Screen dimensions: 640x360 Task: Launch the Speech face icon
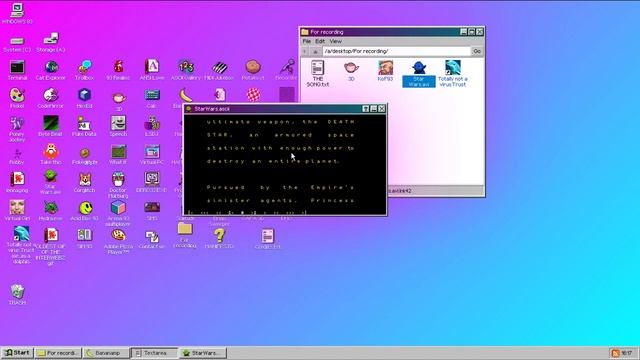118,126
